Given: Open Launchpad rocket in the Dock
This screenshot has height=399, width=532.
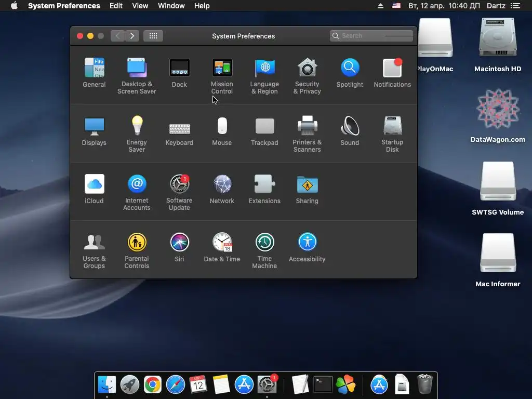Looking at the screenshot, I should coord(129,385).
